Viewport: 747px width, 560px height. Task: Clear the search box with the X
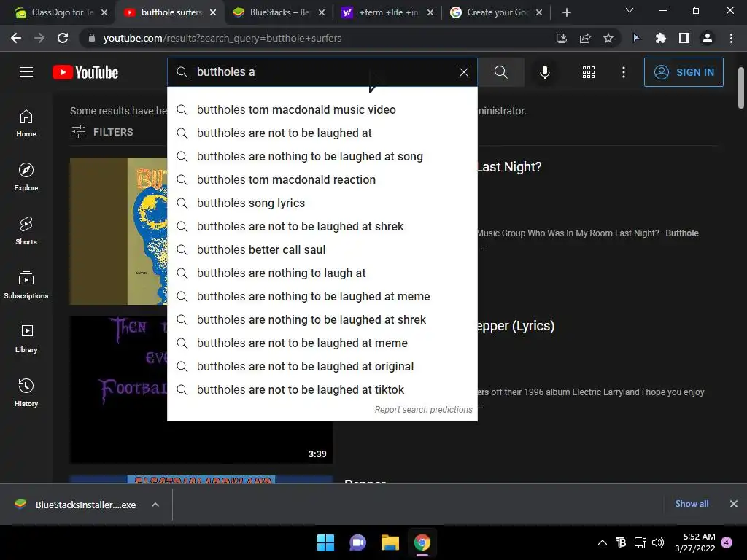click(x=463, y=72)
